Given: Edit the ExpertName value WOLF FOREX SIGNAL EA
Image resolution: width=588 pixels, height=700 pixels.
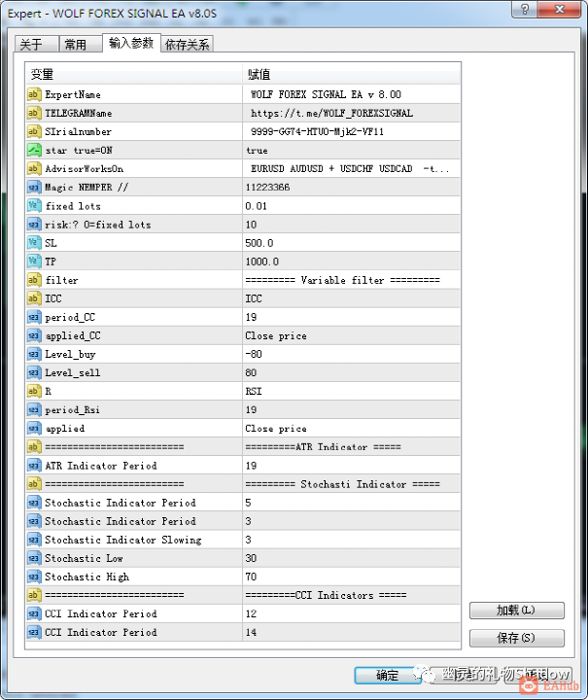Looking at the screenshot, I should (351, 94).
